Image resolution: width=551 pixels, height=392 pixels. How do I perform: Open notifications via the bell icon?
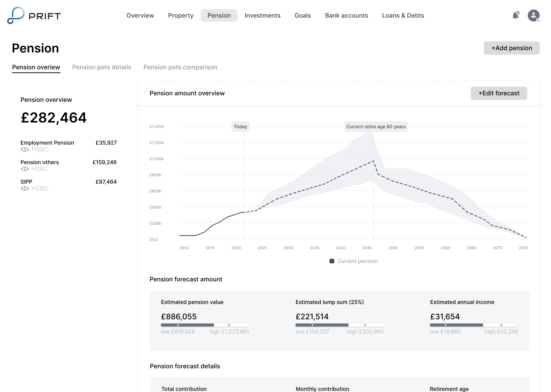pos(515,16)
